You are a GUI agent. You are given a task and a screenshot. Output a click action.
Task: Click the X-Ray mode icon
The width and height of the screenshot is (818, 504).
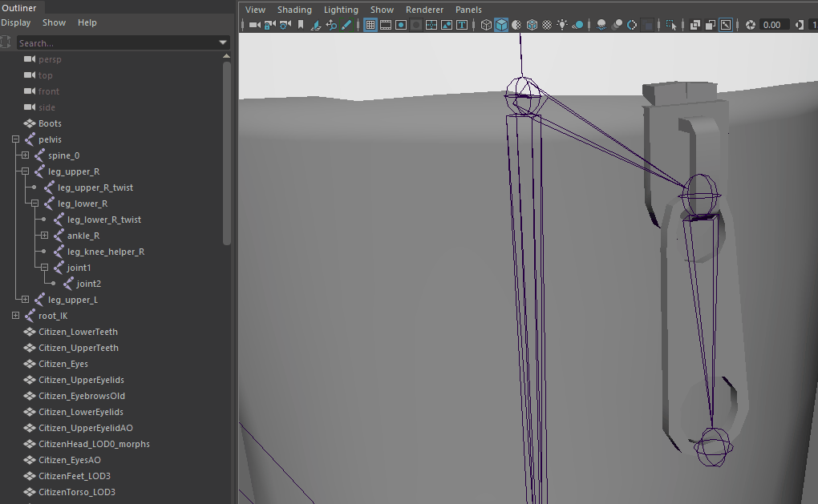click(695, 25)
